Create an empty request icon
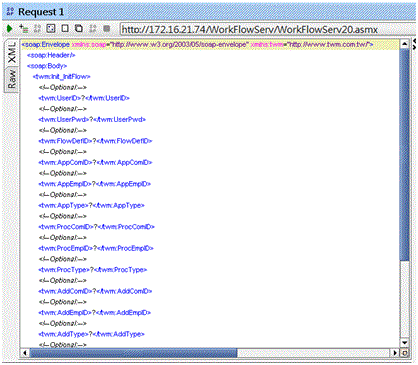The image size is (418, 365). [x=65, y=29]
